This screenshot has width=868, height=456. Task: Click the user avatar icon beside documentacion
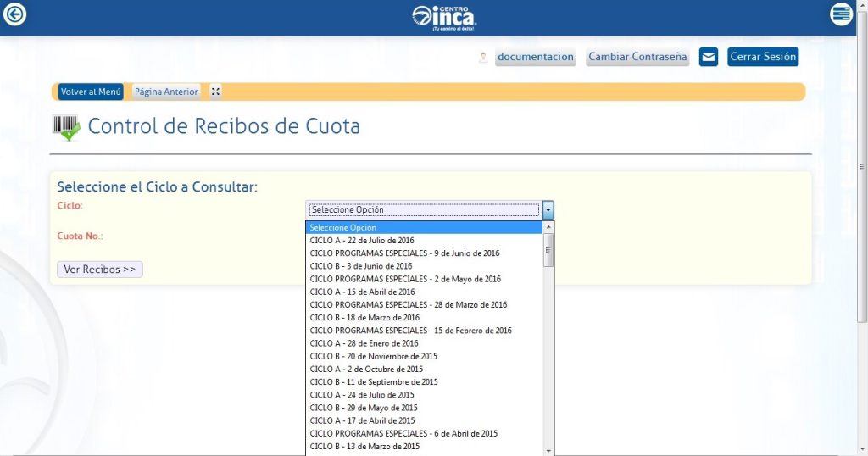click(x=483, y=58)
